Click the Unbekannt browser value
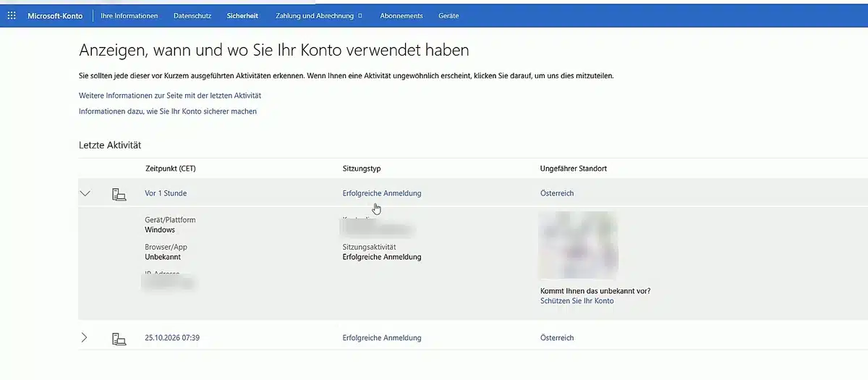Screen dimensions: 868x380 coord(163,257)
